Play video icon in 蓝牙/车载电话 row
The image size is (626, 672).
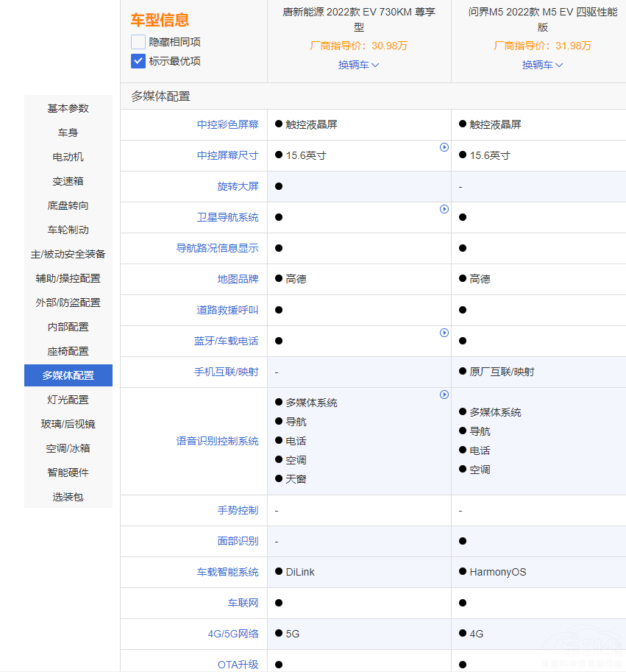(x=444, y=333)
